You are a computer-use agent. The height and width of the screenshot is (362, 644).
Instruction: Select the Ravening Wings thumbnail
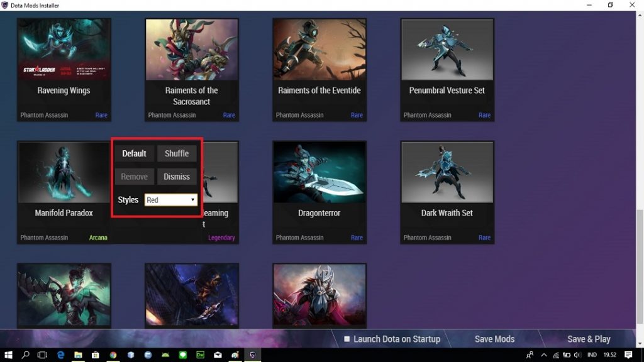(x=64, y=49)
